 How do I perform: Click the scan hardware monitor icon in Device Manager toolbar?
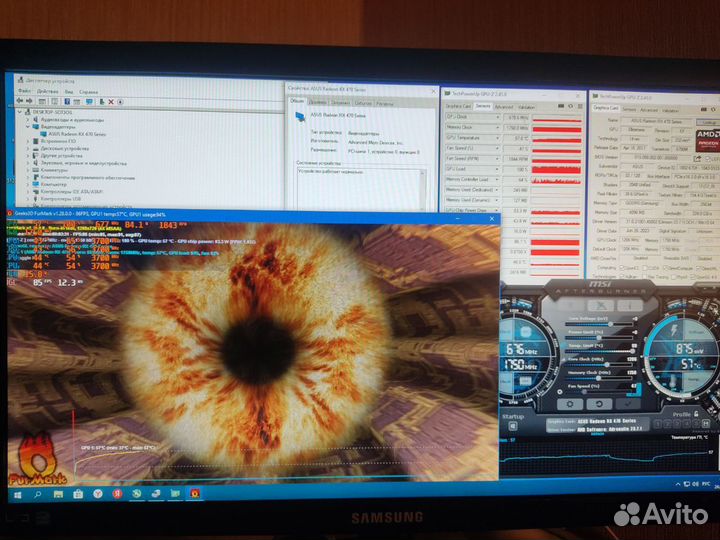[89, 101]
